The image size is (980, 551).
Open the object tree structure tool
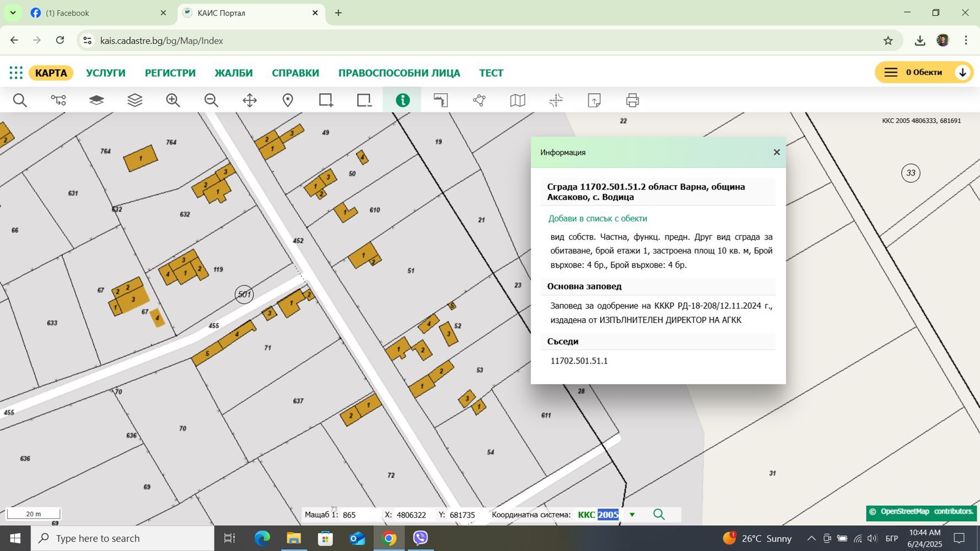click(x=58, y=100)
